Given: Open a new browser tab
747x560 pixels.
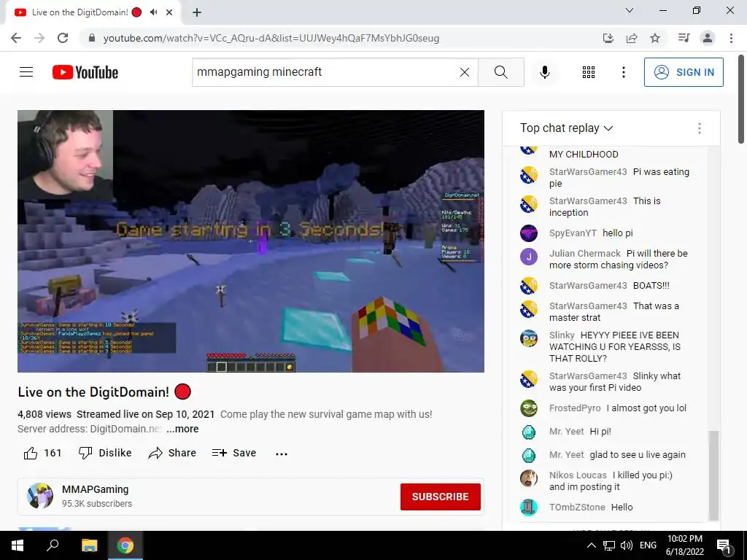Looking at the screenshot, I should coord(197,12).
